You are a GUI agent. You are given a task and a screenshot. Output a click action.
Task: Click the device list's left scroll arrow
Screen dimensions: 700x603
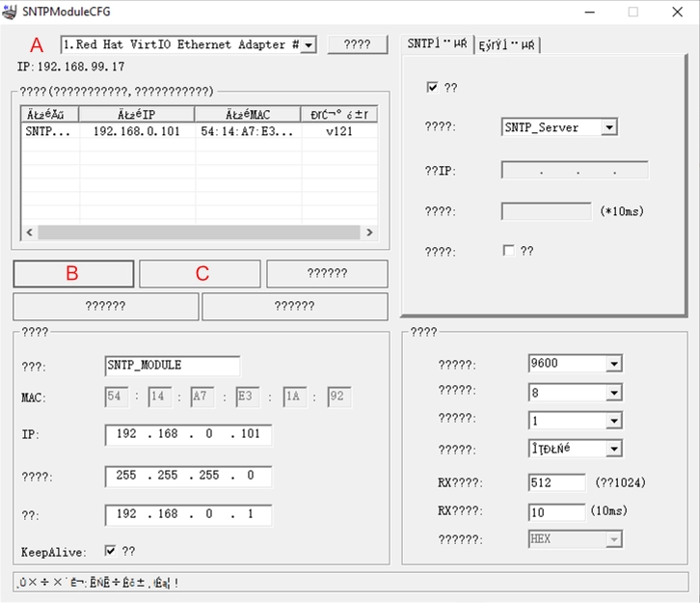30,233
